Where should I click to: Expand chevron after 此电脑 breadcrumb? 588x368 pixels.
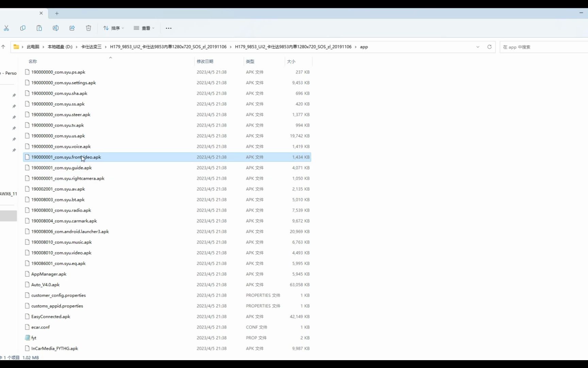click(x=44, y=47)
